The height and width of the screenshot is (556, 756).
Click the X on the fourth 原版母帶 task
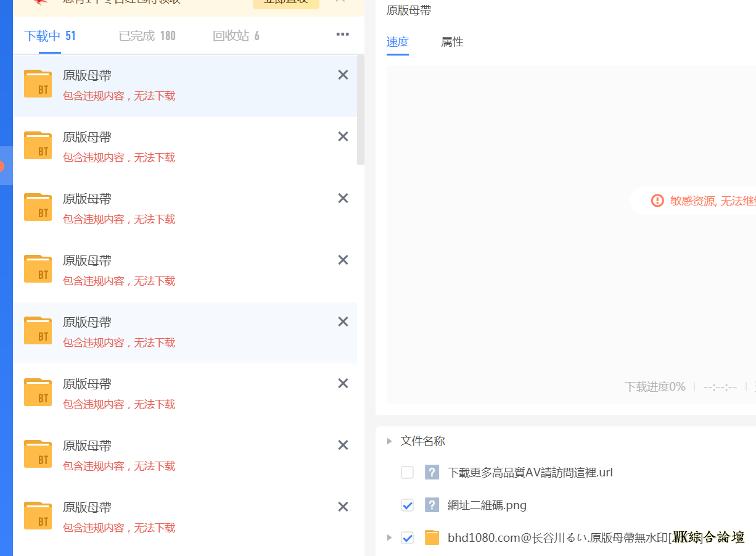(343, 260)
